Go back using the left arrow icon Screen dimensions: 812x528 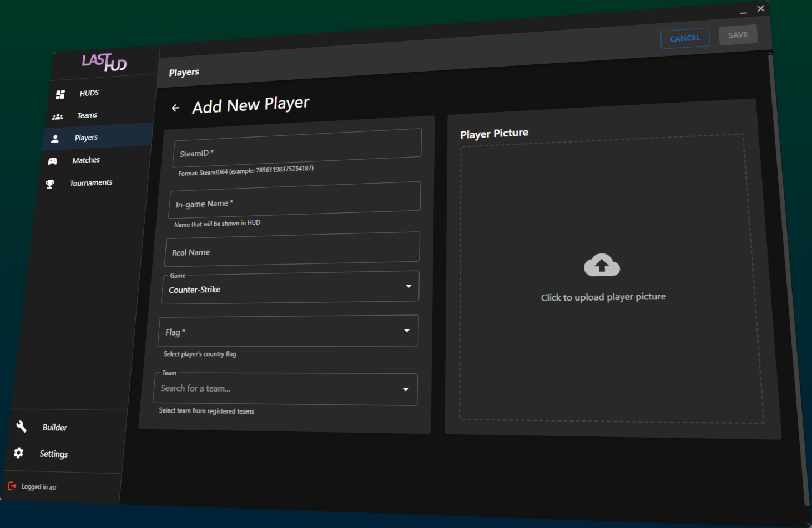[x=175, y=108]
